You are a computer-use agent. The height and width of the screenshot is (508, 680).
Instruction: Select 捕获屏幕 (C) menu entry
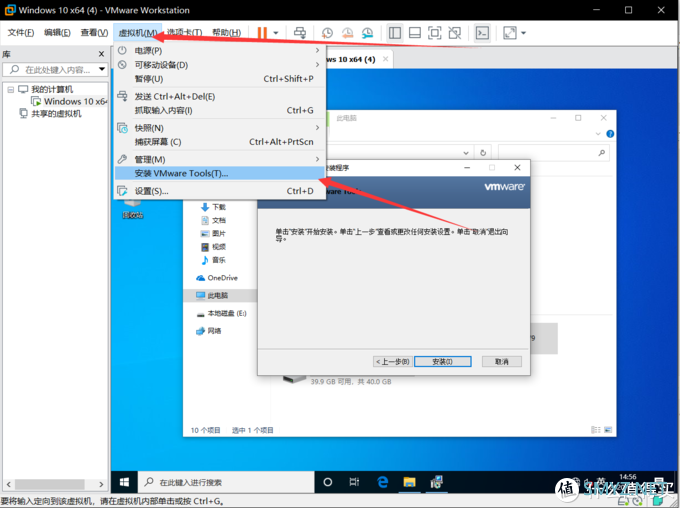pos(220,142)
